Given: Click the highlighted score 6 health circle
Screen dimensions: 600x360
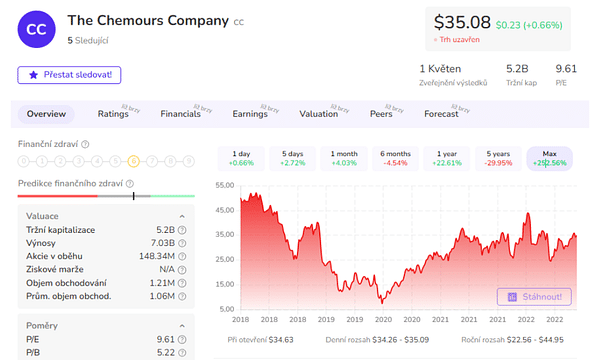Looking at the screenshot, I should [x=134, y=161].
